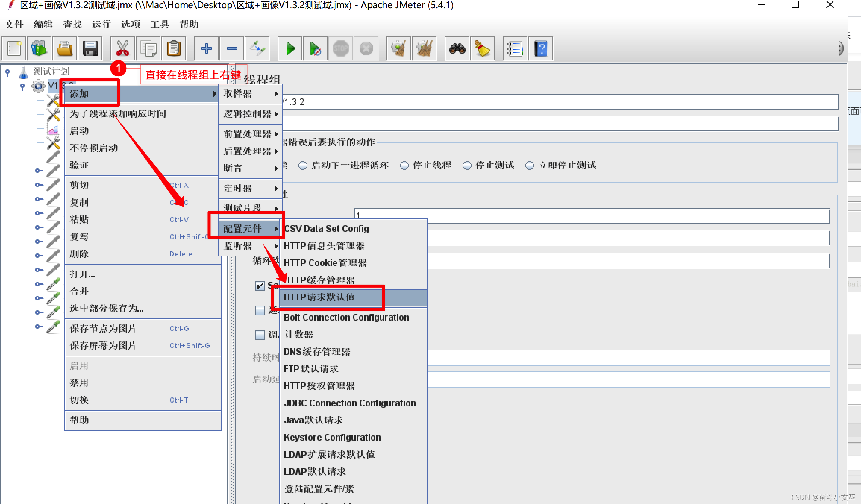The height and width of the screenshot is (504, 861).
Task: Click the Search binoculars icon
Action: point(457,48)
